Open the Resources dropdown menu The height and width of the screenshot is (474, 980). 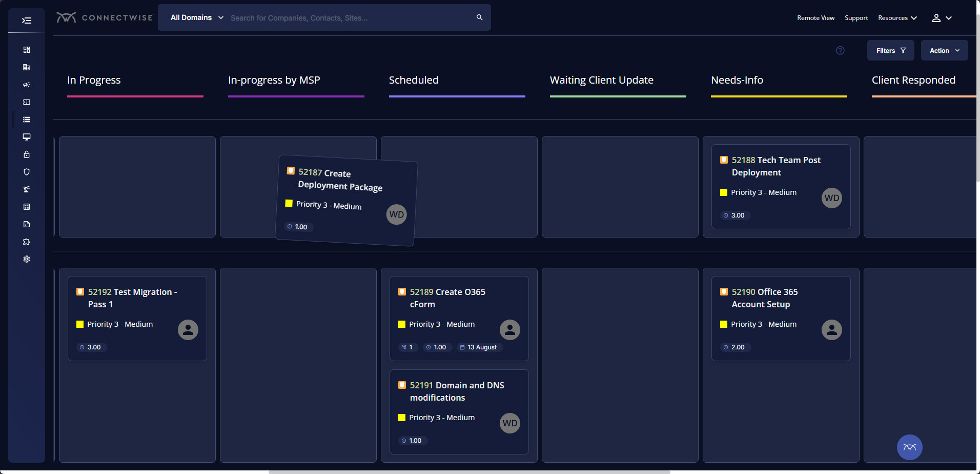click(x=897, y=18)
